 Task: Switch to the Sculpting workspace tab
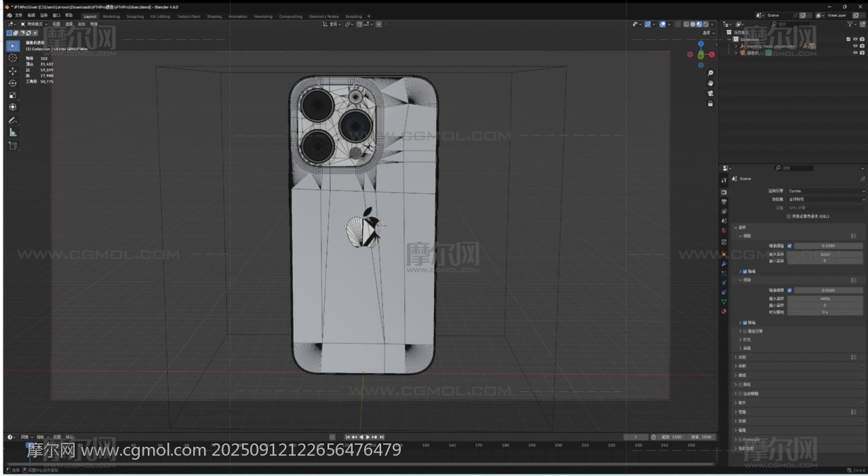[x=135, y=16]
